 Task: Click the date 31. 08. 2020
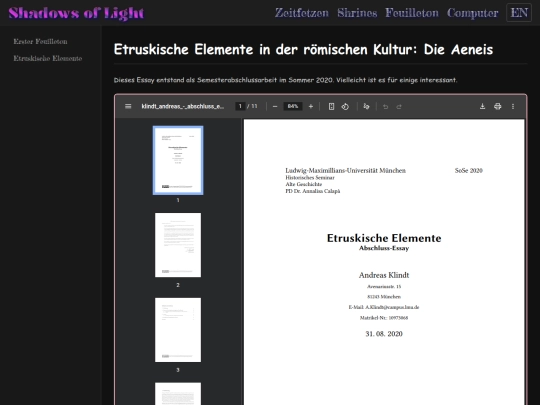384,334
